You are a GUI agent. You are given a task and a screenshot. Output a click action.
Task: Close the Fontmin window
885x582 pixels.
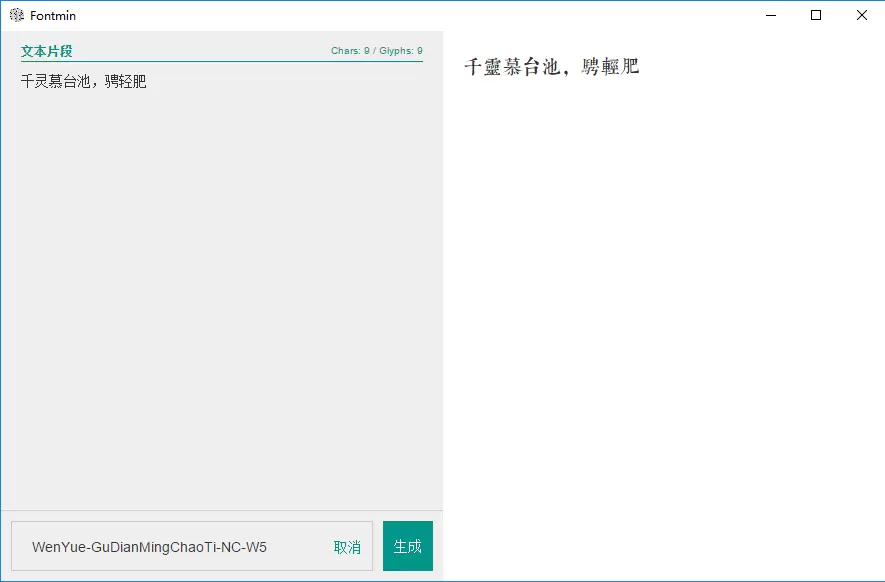(861, 15)
